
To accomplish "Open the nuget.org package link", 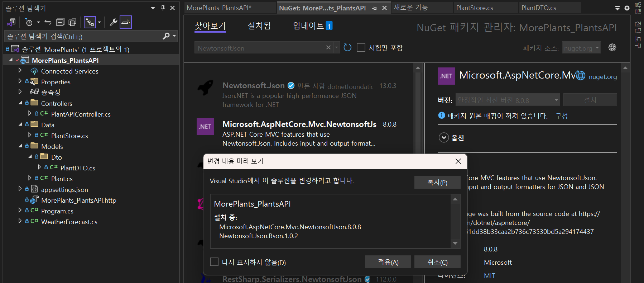I will [603, 77].
